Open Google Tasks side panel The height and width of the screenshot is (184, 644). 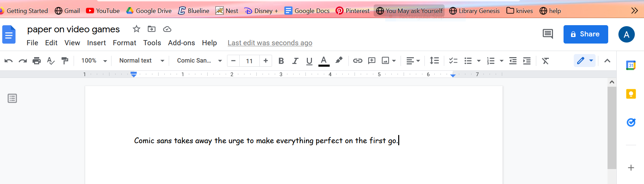point(631,122)
